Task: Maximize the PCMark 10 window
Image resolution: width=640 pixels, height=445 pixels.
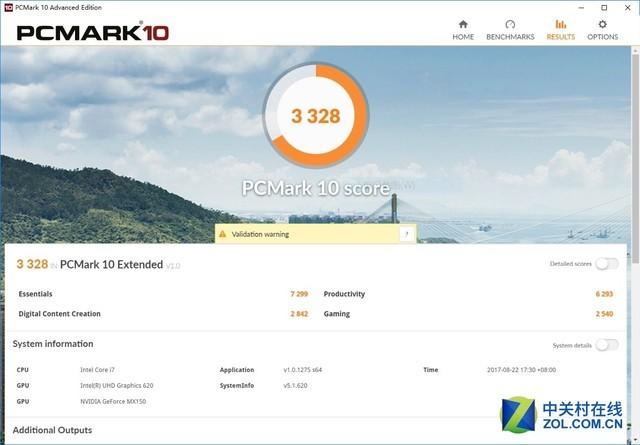Action: tap(603, 7)
